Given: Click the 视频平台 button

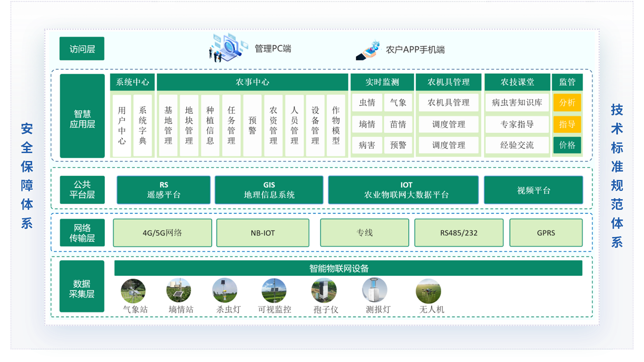Looking at the screenshot, I should (x=533, y=190).
